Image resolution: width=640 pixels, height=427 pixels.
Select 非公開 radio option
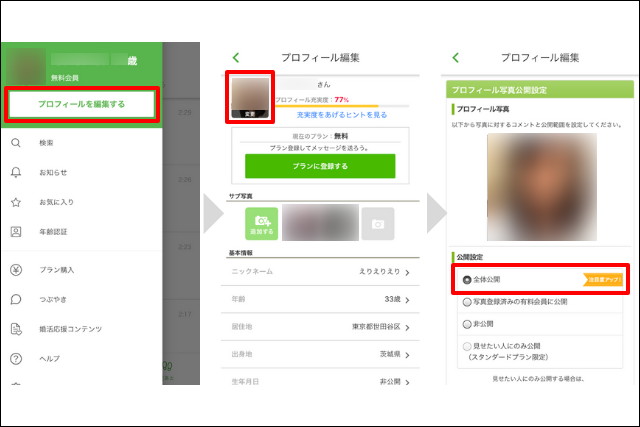point(467,324)
